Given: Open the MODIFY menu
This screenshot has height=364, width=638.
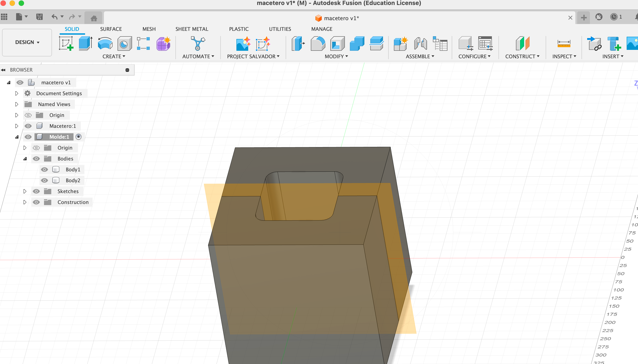Looking at the screenshot, I should click(336, 56).
